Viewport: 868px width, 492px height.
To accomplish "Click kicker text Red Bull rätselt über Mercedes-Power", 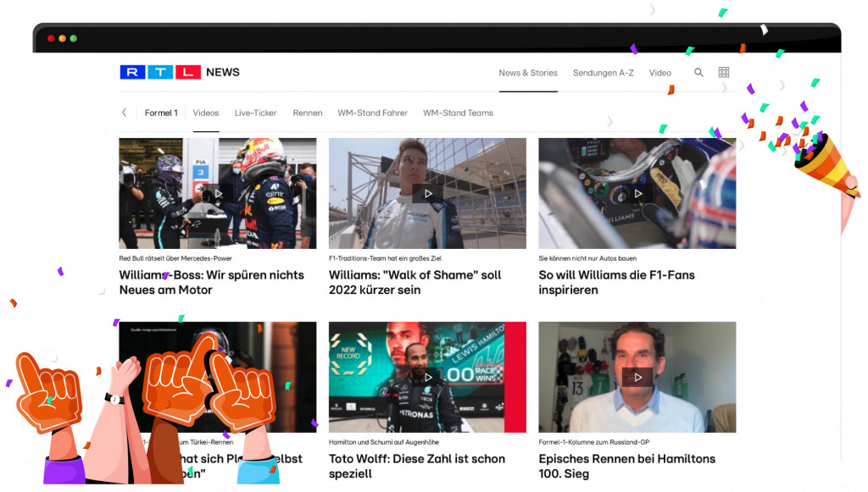I will click(x=175, y=258).
